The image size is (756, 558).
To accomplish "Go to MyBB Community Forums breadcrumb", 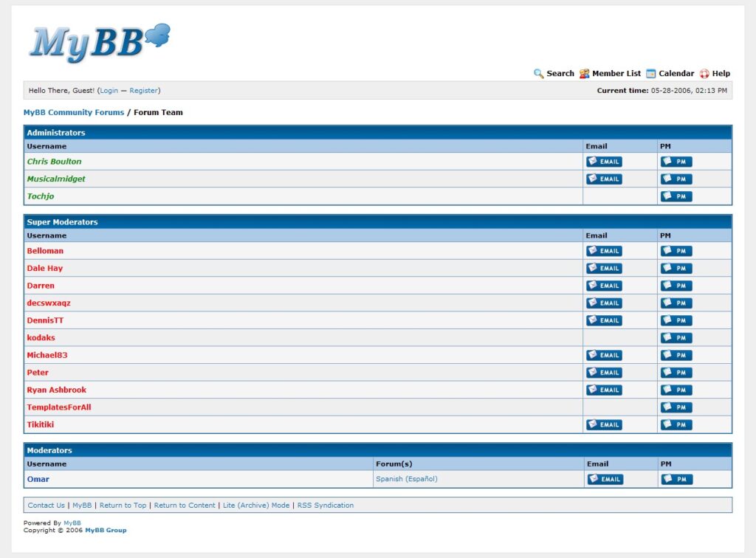I will (73, 113).
